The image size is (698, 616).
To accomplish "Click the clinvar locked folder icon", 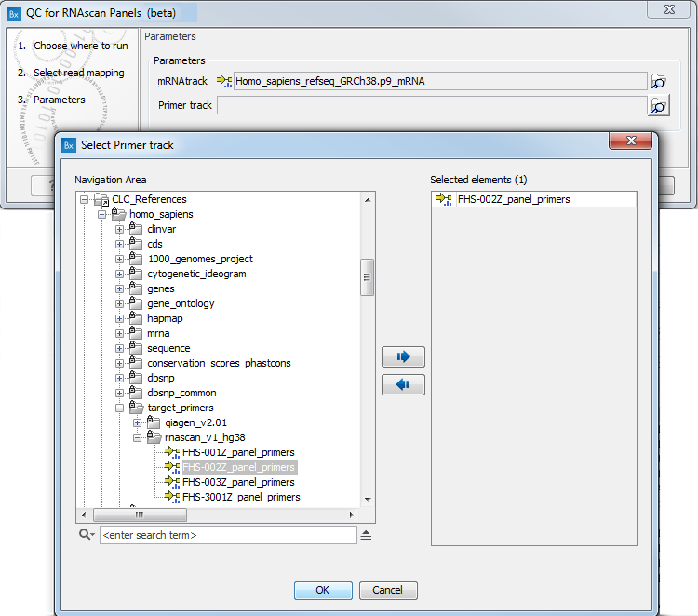I will 136,229.
